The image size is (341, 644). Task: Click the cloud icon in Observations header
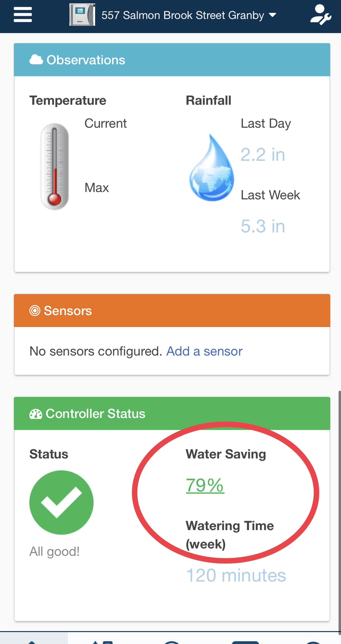point(36,60)
